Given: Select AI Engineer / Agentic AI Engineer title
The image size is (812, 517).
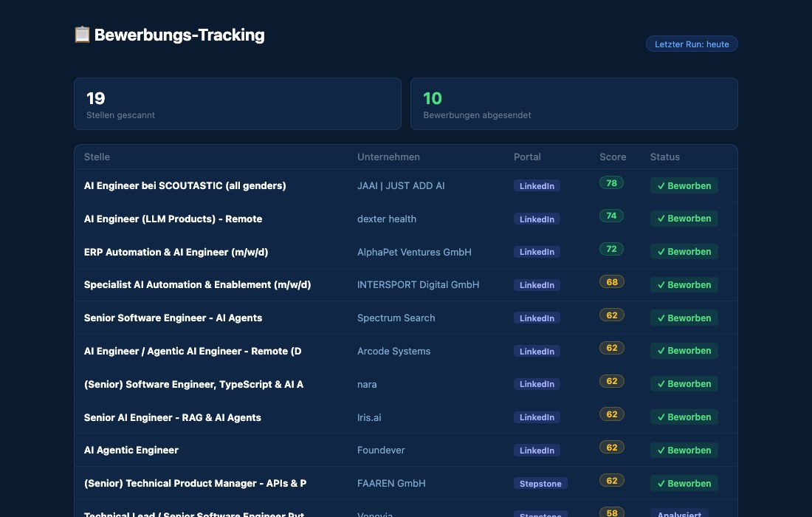Looking at the screenshot, I should 193,351.
